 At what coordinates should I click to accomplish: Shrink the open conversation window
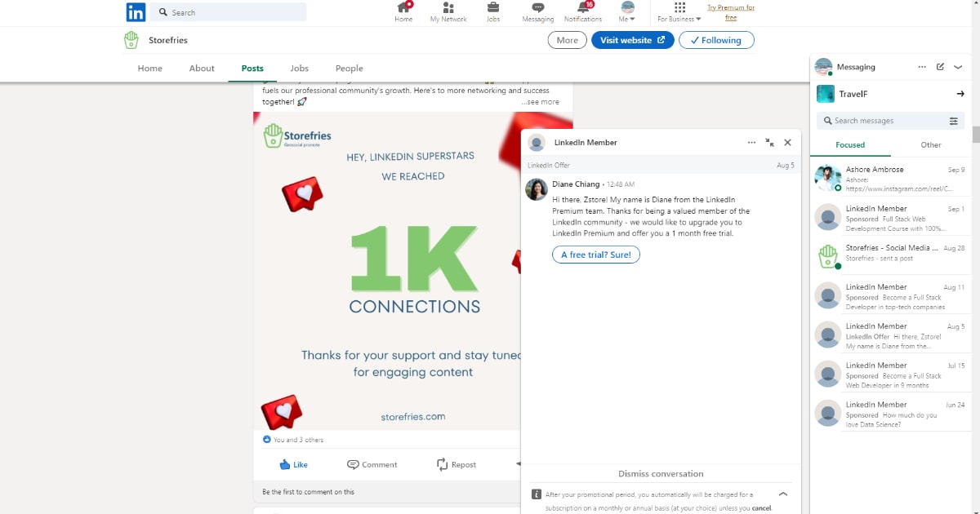point(769,142)
